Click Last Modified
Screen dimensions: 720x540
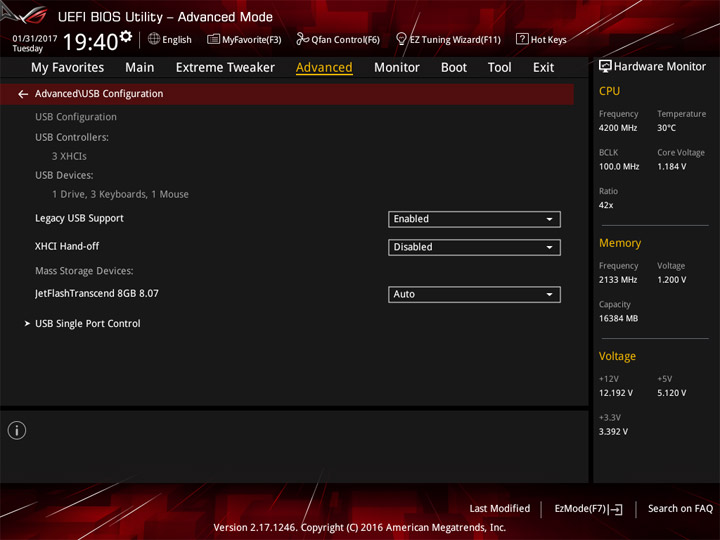[x=500, y=509]
